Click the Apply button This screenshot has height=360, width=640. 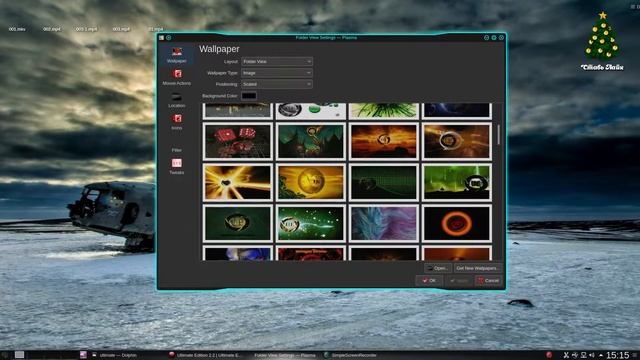click(459, 280)
